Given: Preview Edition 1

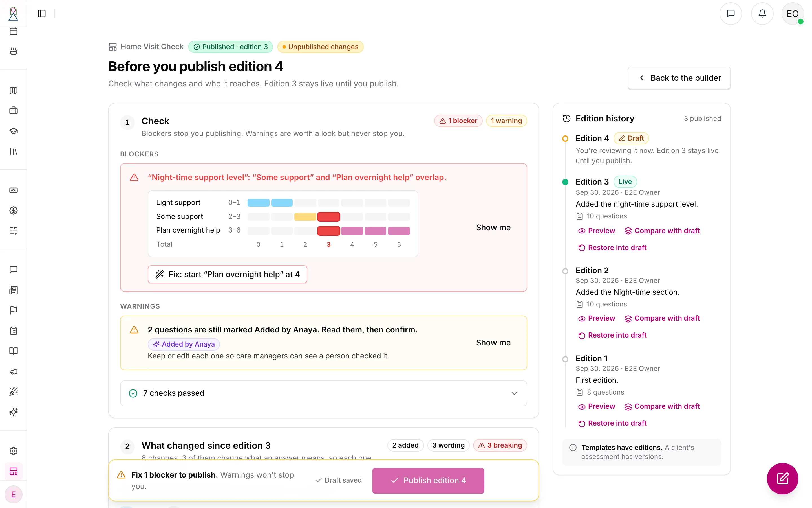Looking at the screenshot, I should [597, 406].
